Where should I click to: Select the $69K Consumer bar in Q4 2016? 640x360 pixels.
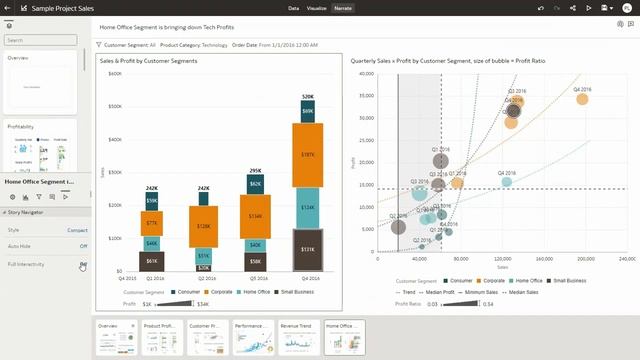pyautogui.click(x=308, y=111)
